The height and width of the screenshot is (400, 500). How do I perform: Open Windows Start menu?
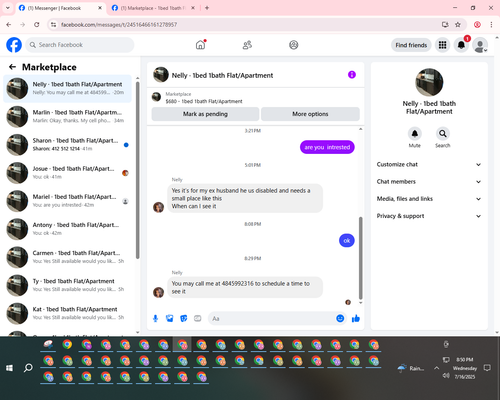9,368
